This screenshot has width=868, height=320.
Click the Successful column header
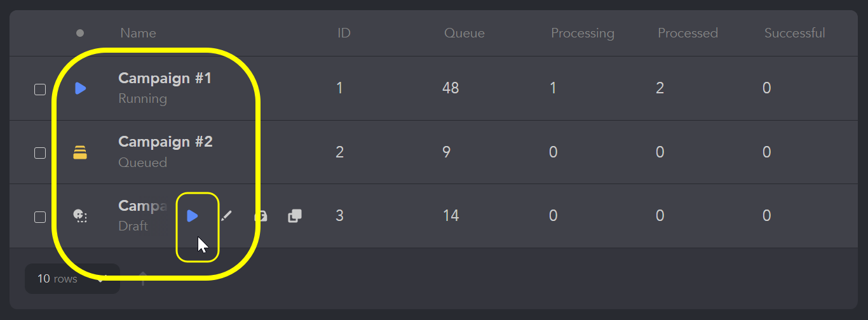795,33
